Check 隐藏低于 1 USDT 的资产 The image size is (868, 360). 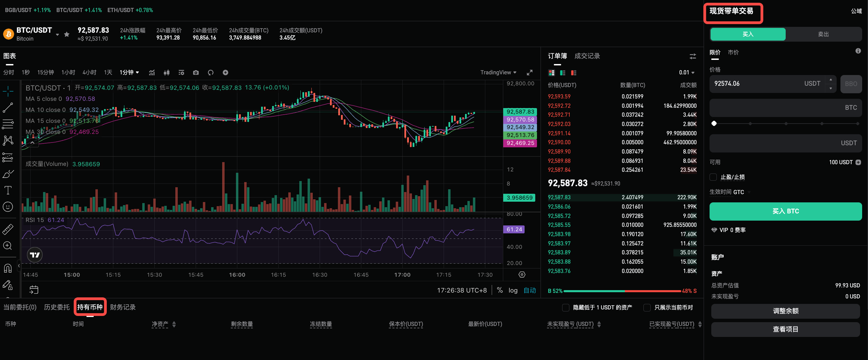565,307
